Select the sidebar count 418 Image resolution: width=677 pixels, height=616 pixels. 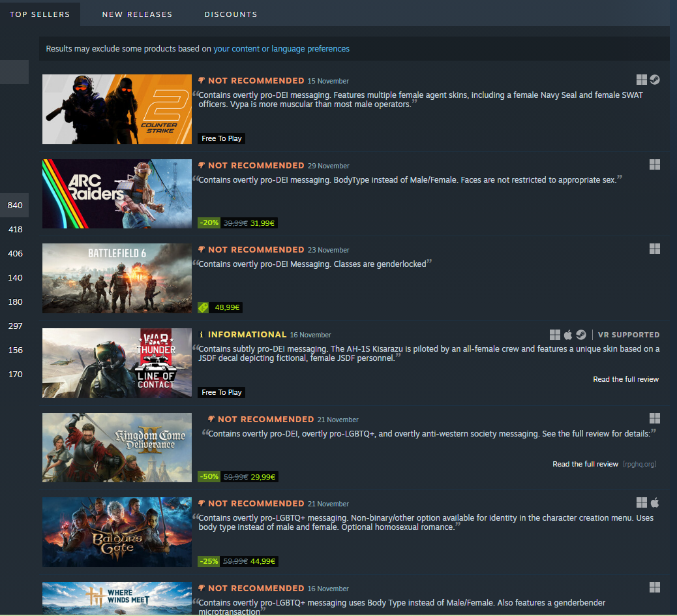(15, 230)
